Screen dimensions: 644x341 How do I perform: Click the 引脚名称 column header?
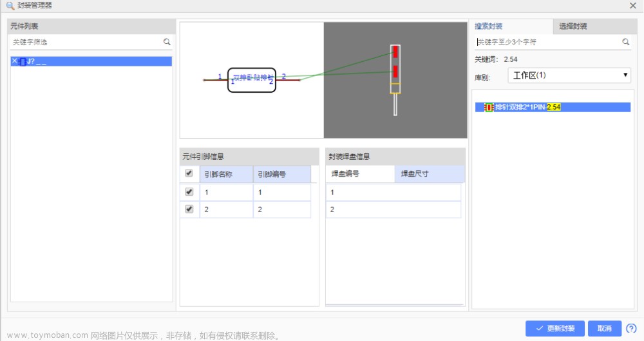226,175
